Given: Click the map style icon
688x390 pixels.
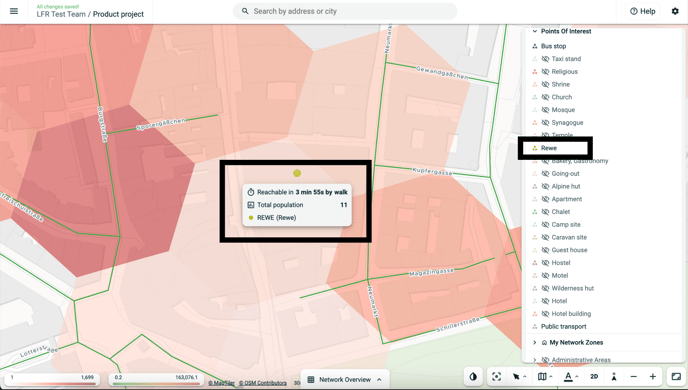Looking at the screenshot, I should tap(542, 377).
